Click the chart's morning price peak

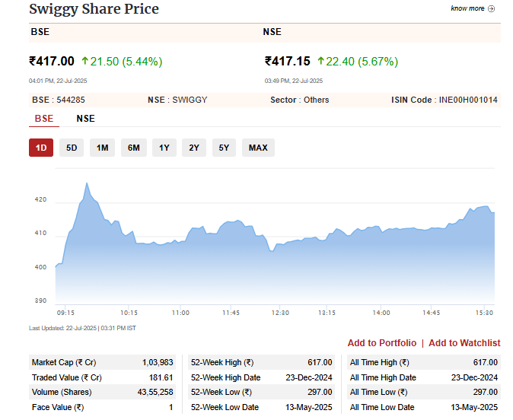pyautogui.click(x=87, y=183)
